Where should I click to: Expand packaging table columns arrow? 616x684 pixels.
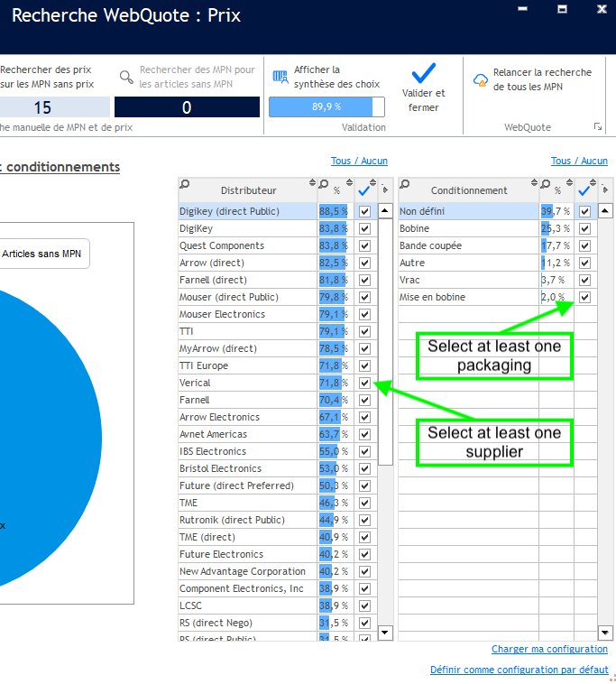[605, 190]
